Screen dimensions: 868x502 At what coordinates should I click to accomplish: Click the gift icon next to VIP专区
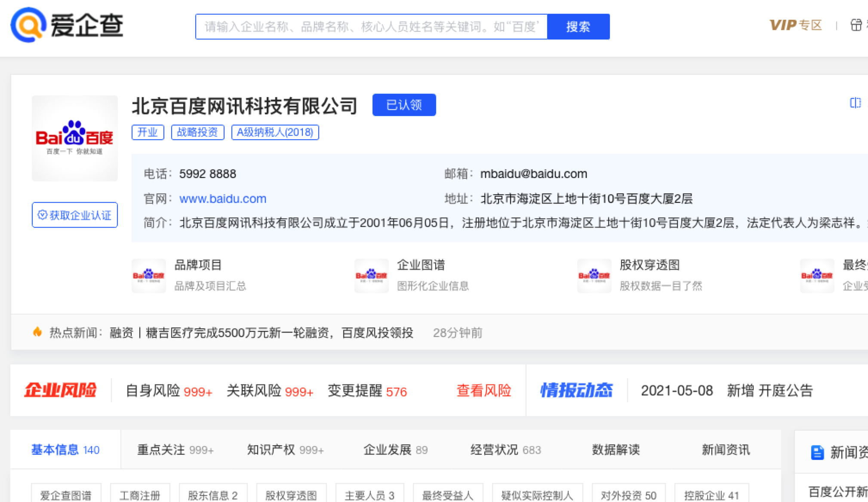tap(856, 25)
